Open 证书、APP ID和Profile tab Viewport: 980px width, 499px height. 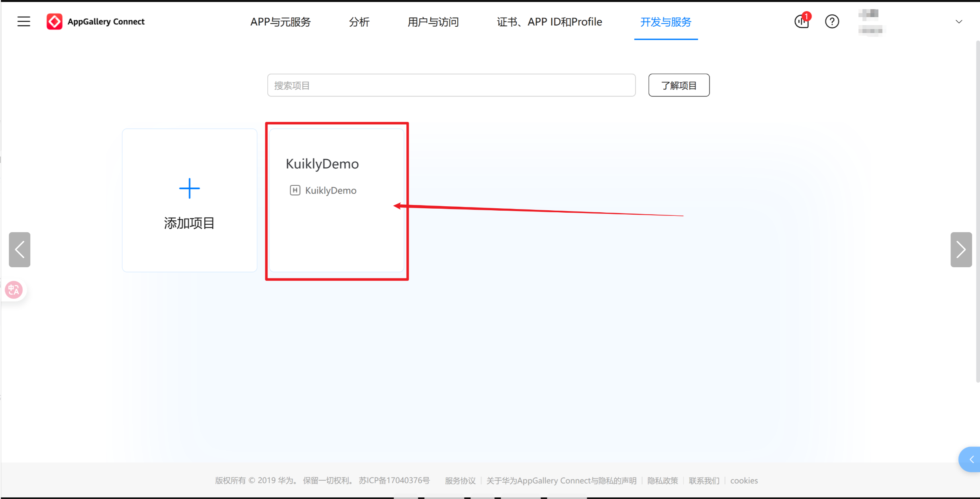[x=549, y=22]
